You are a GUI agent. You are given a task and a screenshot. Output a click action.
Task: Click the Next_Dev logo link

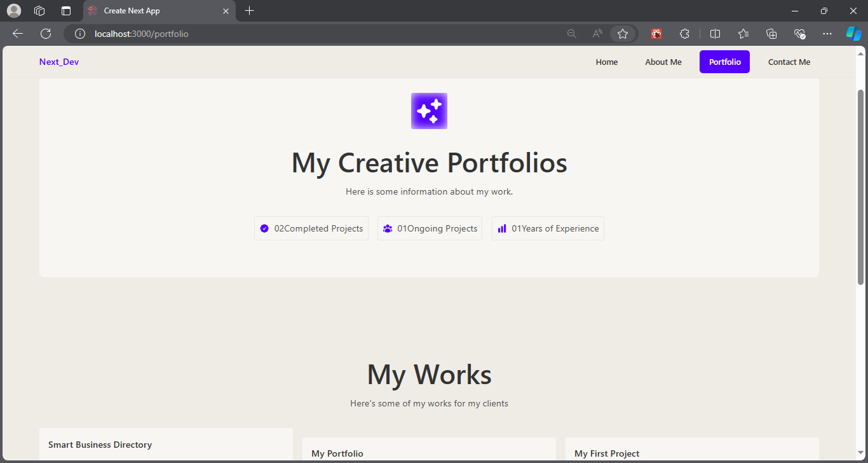(x=59, y=62)
